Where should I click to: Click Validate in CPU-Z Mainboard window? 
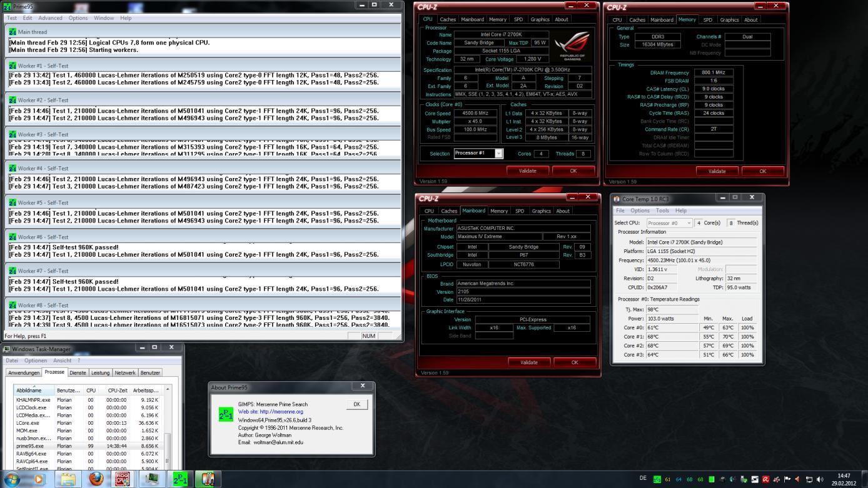pyautogui.click(x=528, y=362)
